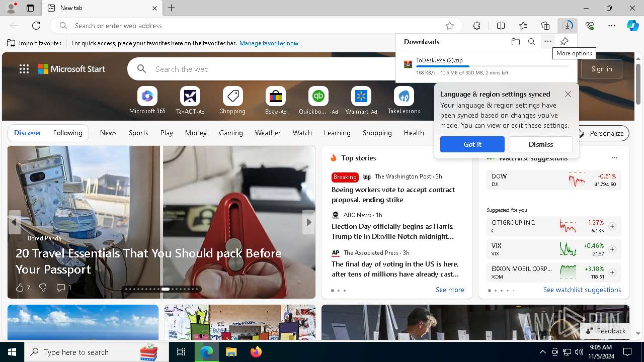
Task: Open the Sports category
Action: 138,133
